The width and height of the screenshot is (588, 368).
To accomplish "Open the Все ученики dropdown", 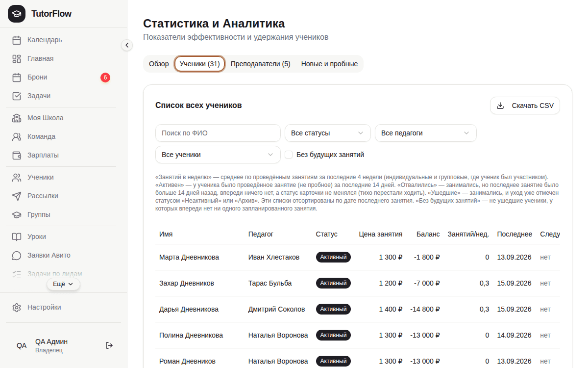I will pos(218,155).
